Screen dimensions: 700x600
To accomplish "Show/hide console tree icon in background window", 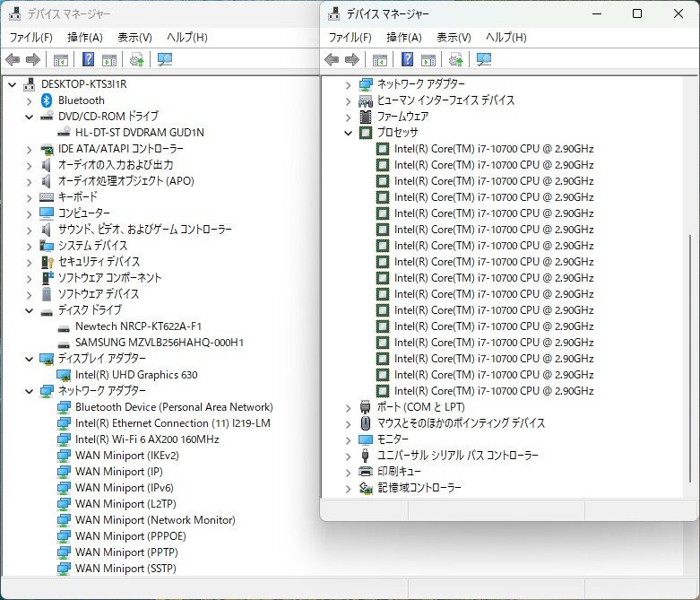I will click(60, 60).
